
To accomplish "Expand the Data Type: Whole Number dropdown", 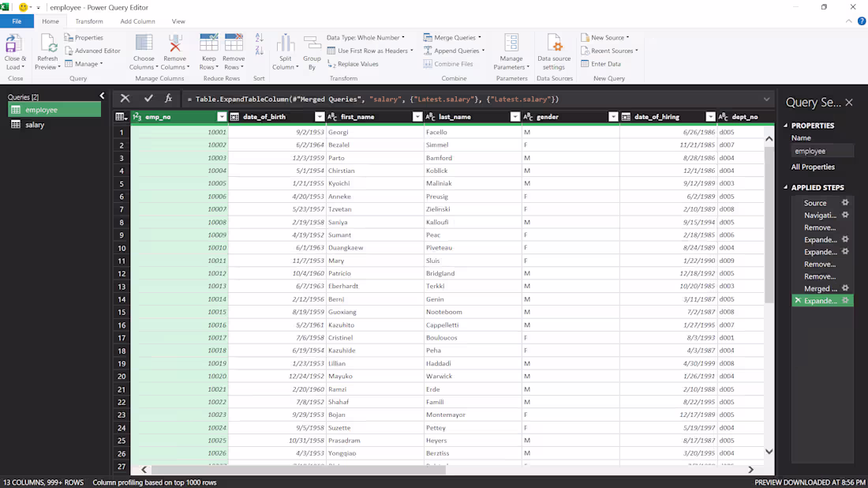I will coord(365,37).
